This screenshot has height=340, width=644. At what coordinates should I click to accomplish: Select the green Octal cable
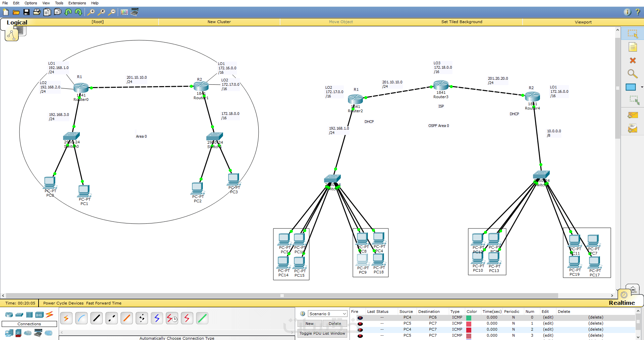pos(202,318)
